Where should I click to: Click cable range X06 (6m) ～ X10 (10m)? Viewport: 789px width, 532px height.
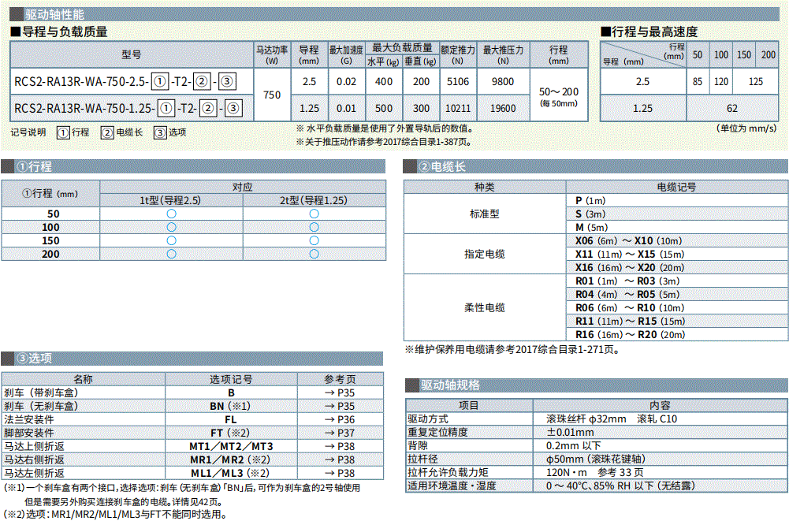coord(629,241)
